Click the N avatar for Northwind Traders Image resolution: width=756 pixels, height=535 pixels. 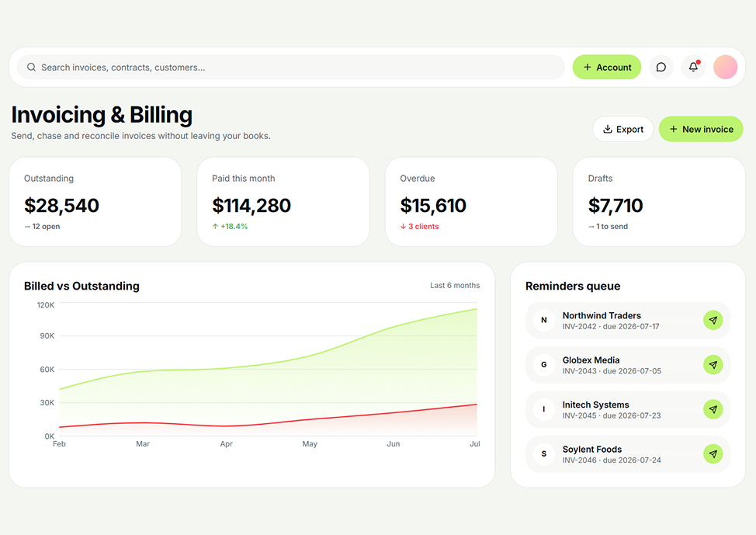(544, 321)
